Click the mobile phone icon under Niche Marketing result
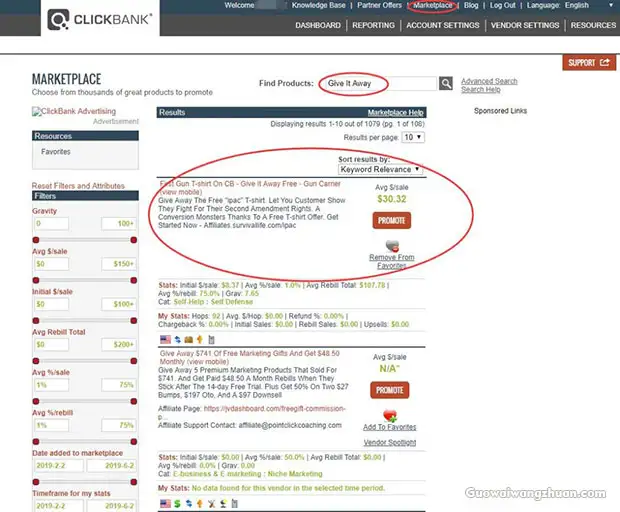Viewport: 620px width, 512px height. tap(234, 503)
